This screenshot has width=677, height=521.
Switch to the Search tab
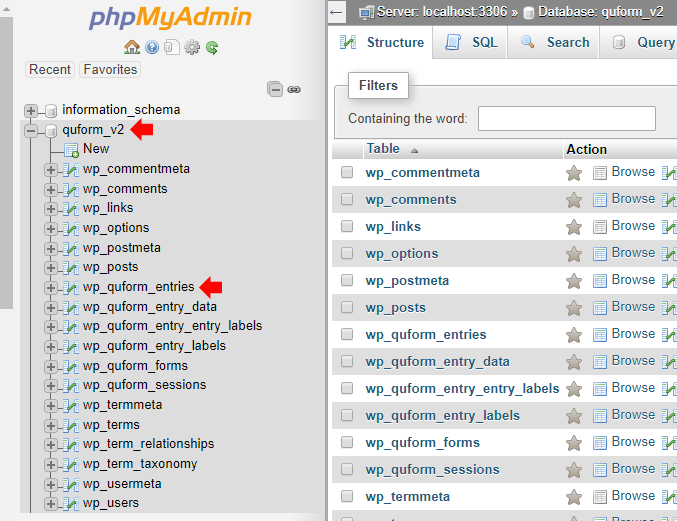[x=554, y=42]
